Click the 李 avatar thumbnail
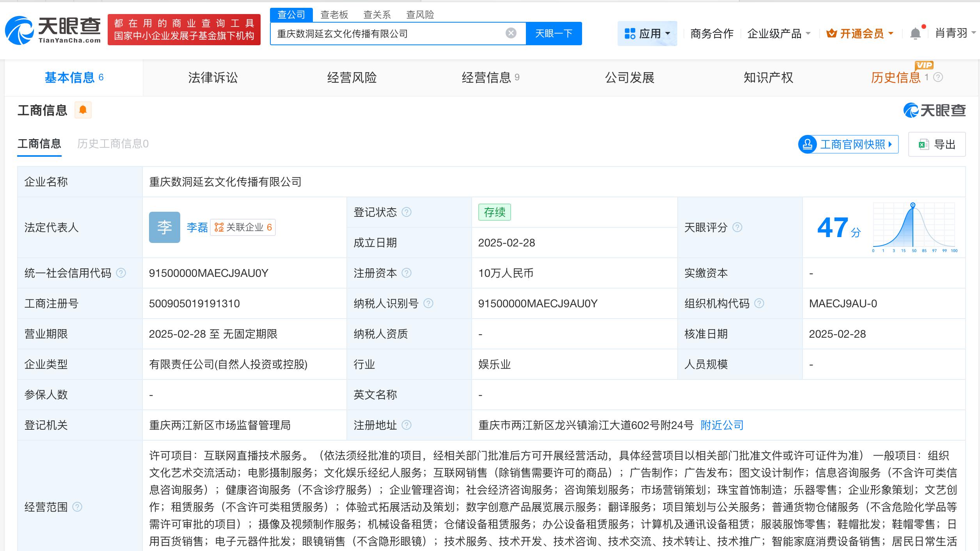This screenshot has height=551, width=980. coord(164,227)
